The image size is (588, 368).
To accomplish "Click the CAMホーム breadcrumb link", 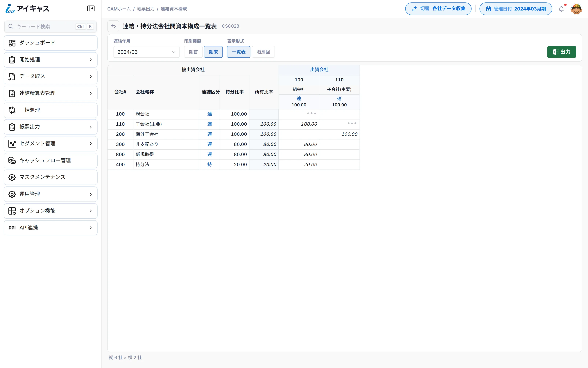I will (x=119, y=9).
